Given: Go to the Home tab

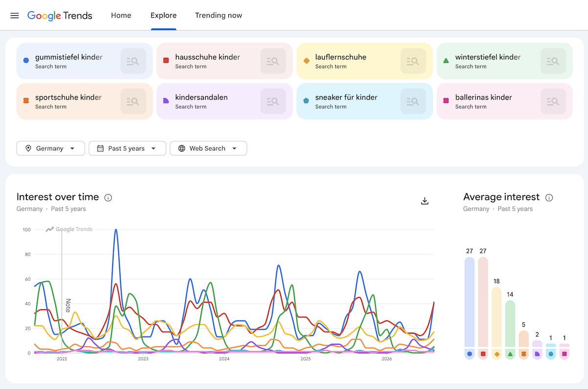Looking at the screenshot, I should (121, 15).
